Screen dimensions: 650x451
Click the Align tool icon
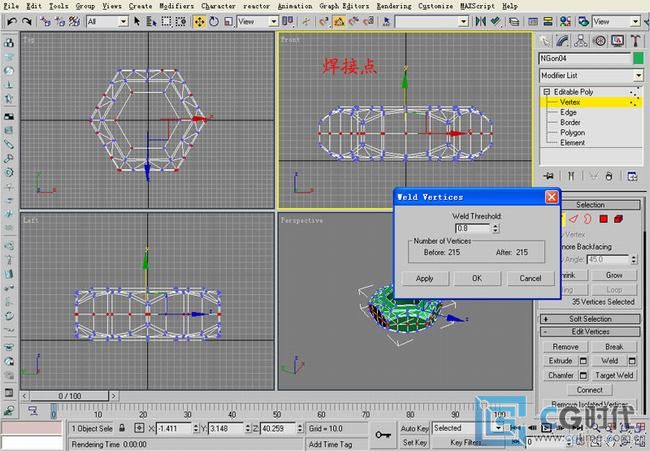click(495, 21)
